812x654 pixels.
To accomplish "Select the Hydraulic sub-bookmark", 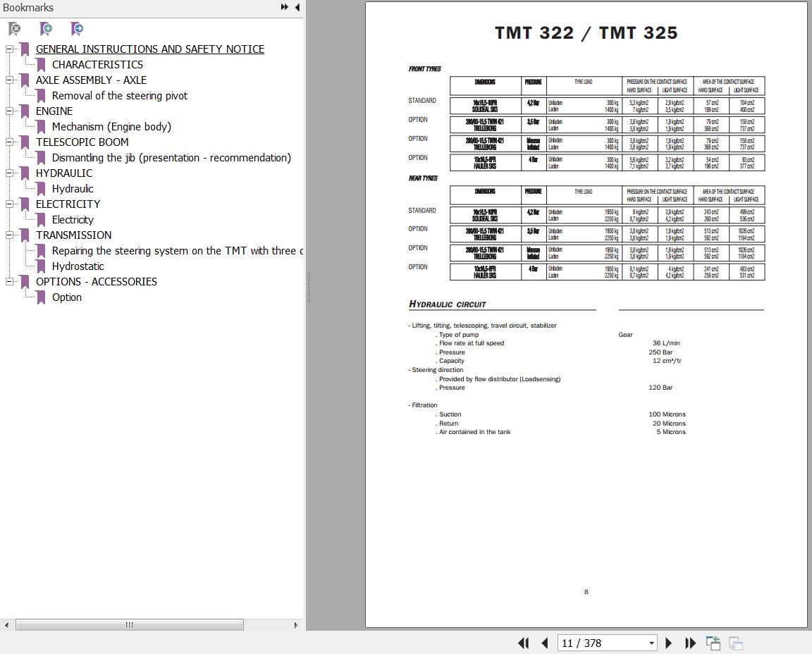I will (x=73, y=189).
